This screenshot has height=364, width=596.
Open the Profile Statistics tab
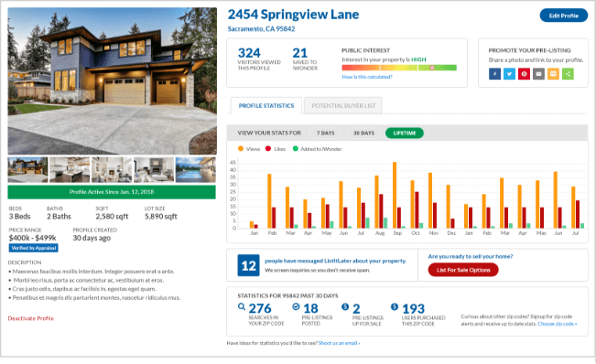[266, 106]
